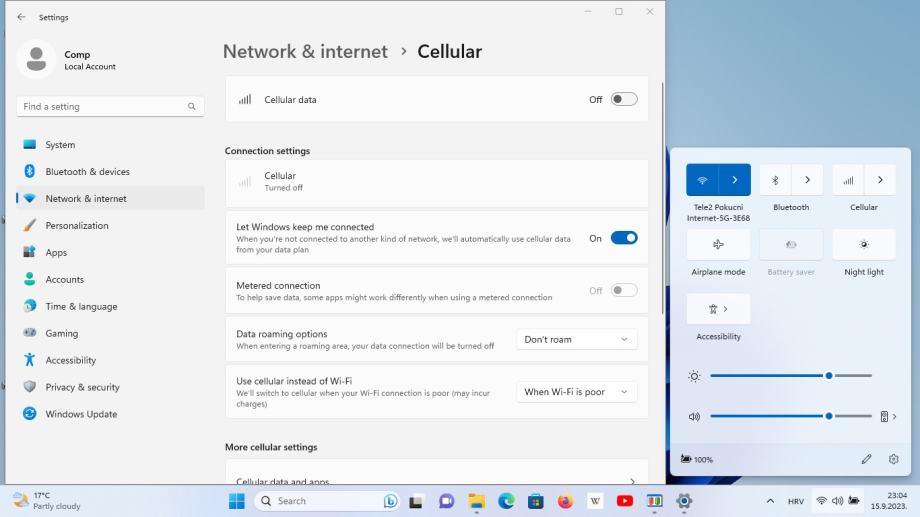This screenshot has height=517, width=920.
Task: Open the weather widget showing 17°C
Action: click(x=47, y=501)
